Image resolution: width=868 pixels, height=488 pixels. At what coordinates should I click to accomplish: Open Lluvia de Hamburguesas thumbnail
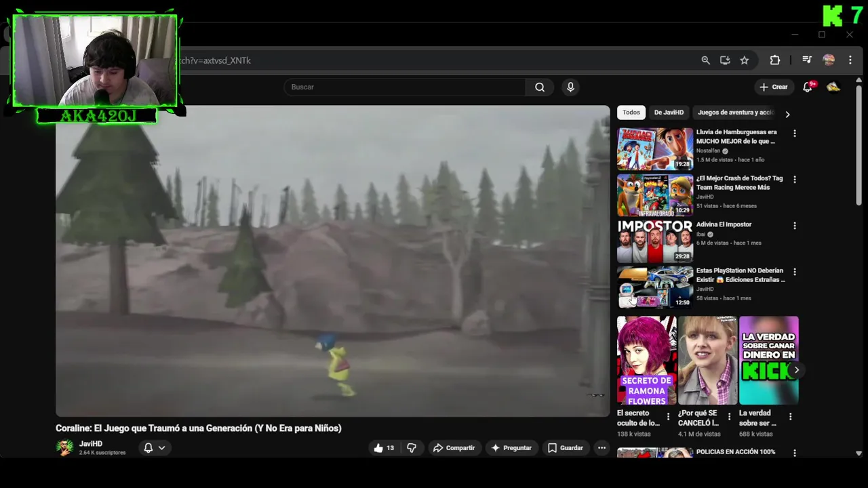(x=655, y=148)
